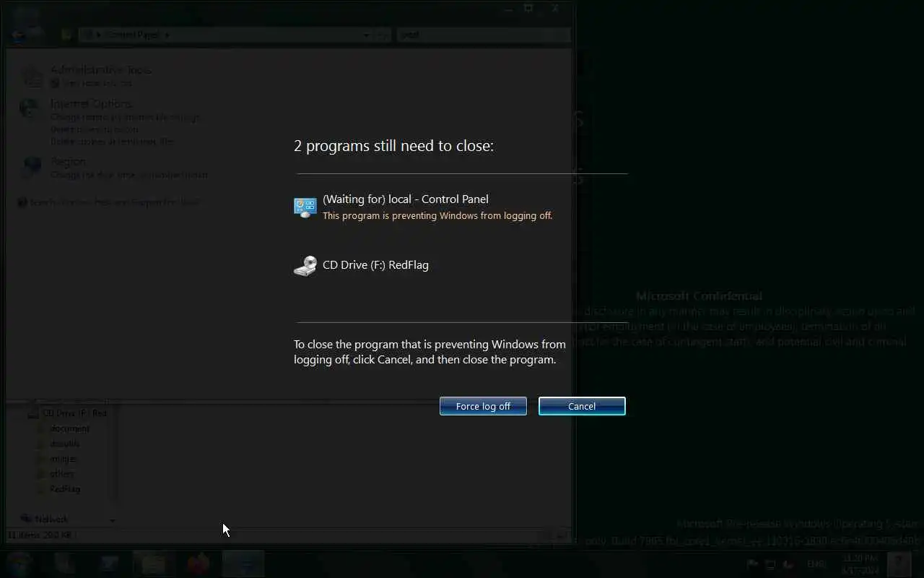Click the network tray icon

[770, 564]
